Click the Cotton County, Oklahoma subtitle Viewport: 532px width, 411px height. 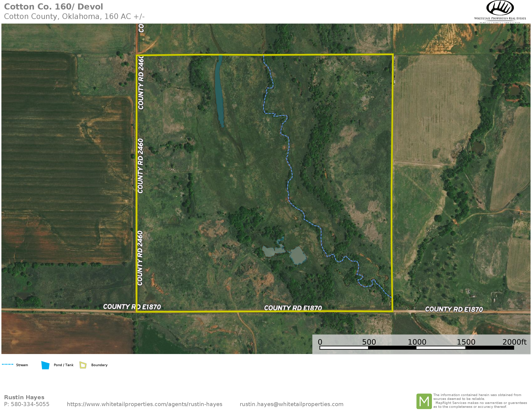(74, 16)
